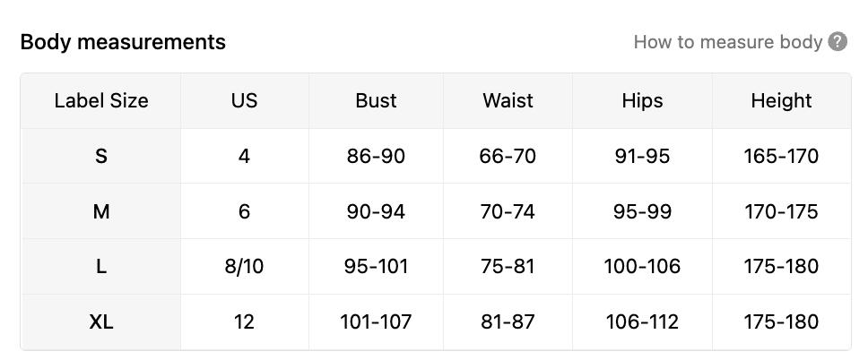Screen dimensions: 868x360
Task: Click the Bust column header
Action: pos(376,101)
